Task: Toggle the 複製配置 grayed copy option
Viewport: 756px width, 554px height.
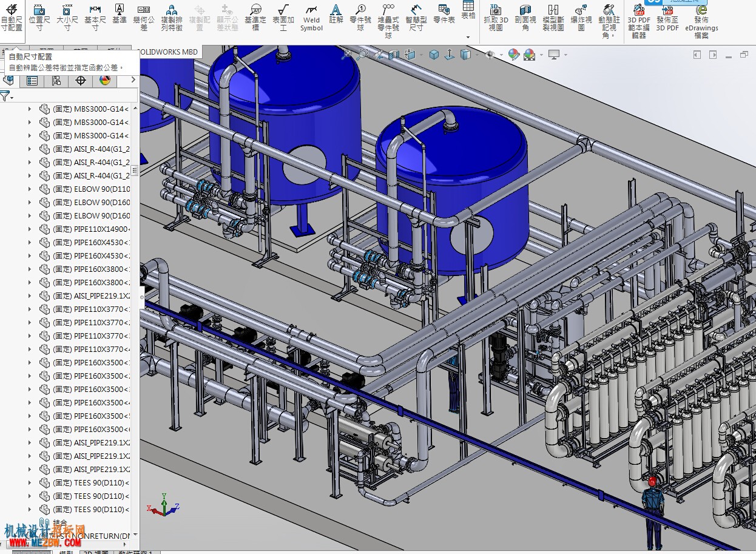Action: [200, 16]
